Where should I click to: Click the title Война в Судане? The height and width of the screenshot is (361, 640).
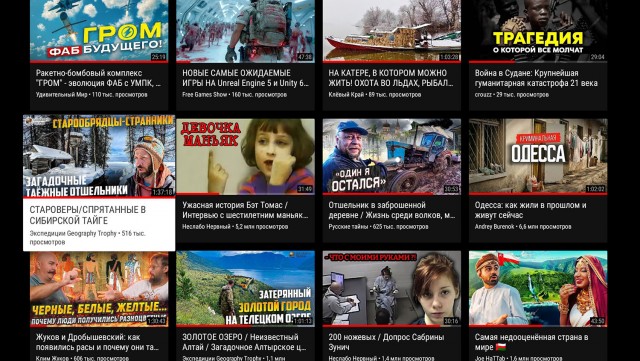point(536,78)
